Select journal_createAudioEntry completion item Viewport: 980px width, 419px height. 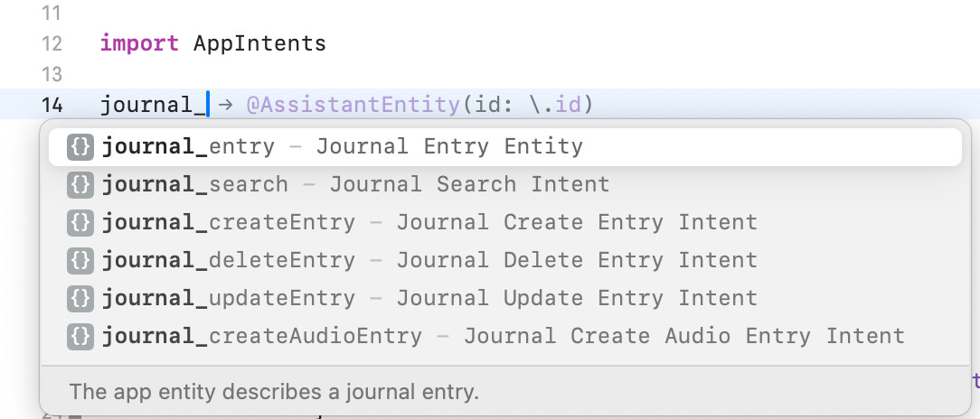tap(505, 336)
